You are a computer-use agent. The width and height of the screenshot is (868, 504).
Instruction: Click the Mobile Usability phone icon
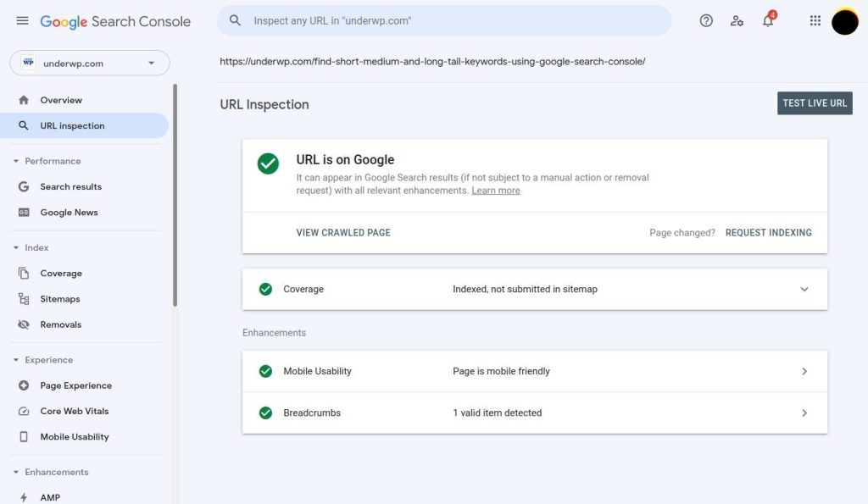[23, 437]
